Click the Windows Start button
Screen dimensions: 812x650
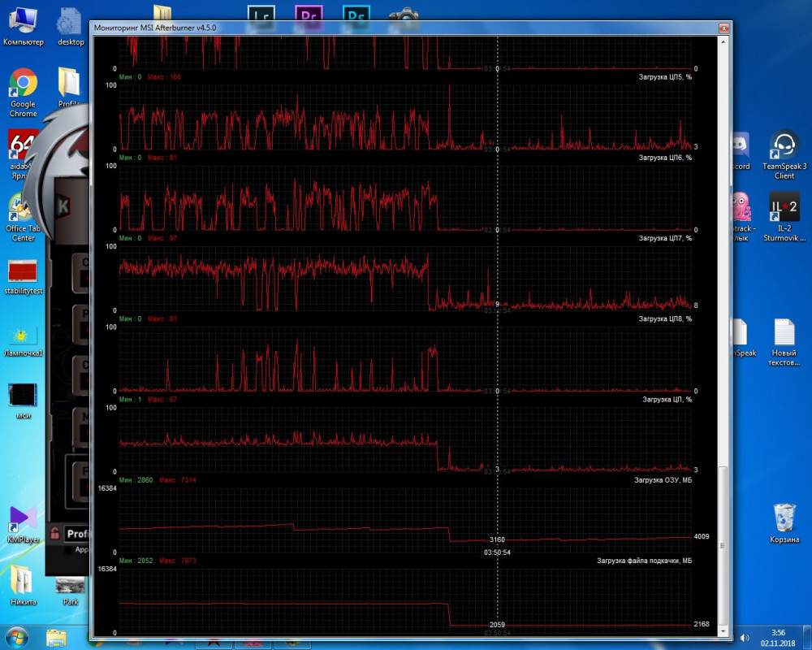(18, 636)
